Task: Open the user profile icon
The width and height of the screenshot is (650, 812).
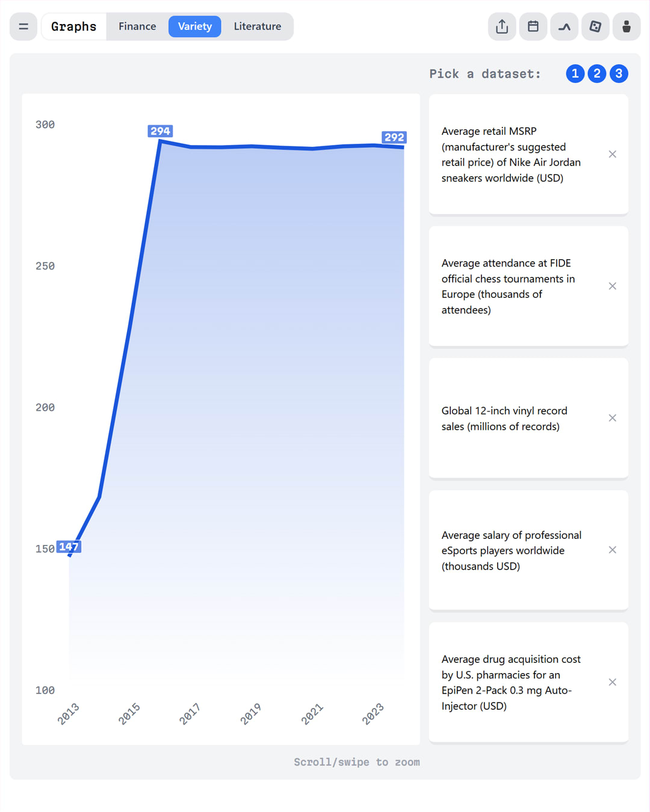Action: (627, 26)
